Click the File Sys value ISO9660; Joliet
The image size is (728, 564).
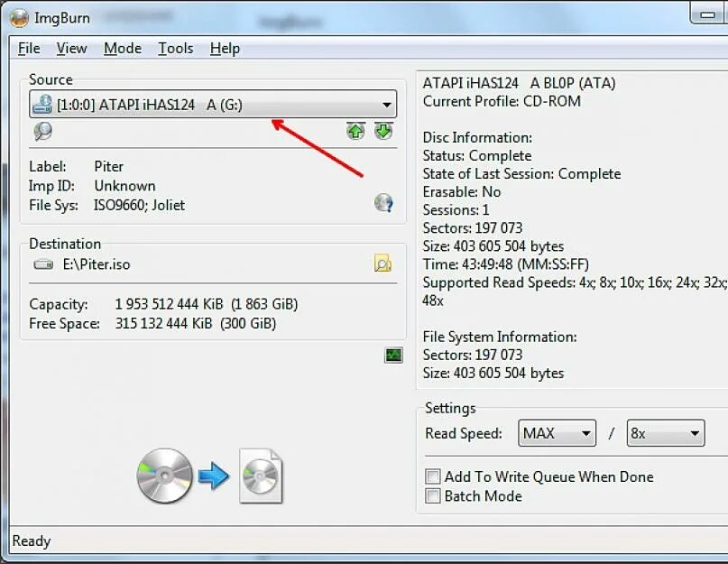tap(139, 205)
